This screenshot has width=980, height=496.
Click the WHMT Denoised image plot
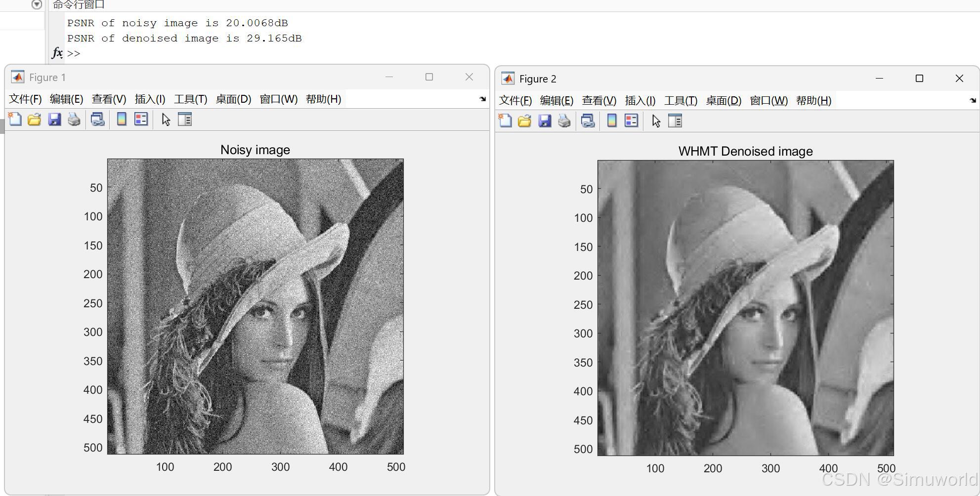746,308
